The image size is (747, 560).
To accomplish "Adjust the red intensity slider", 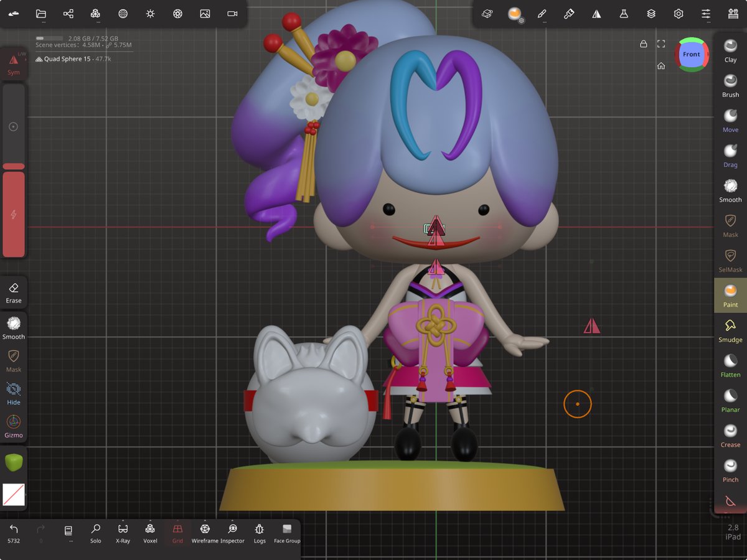I will 14,215.
